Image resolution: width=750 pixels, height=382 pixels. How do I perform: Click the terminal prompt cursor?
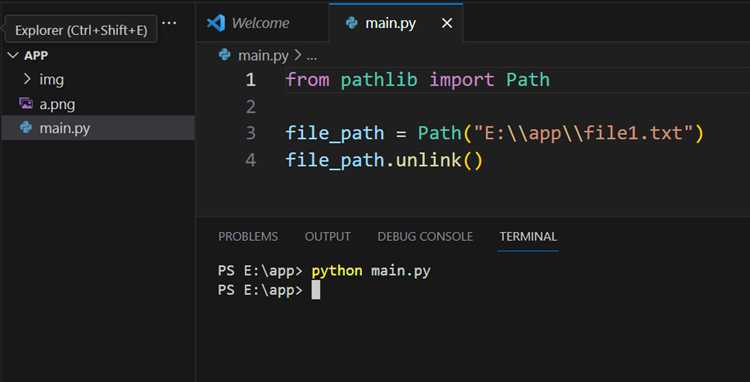pos(316,290)
